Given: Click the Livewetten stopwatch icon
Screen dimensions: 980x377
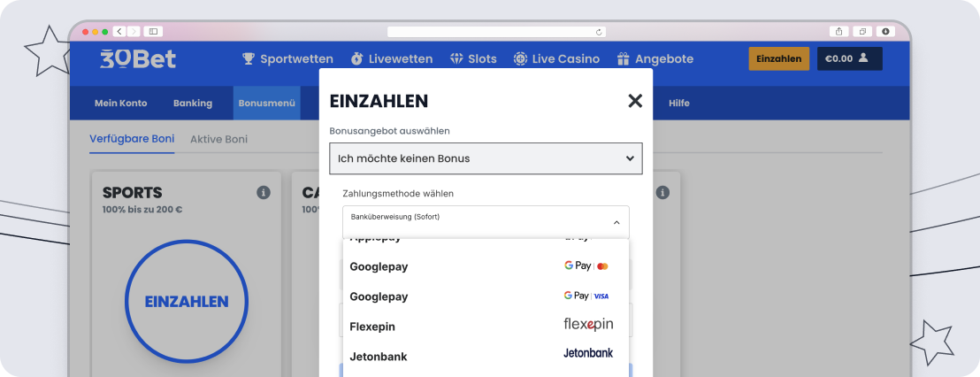Looking at the screenshot, I should [x=356, y=59].
